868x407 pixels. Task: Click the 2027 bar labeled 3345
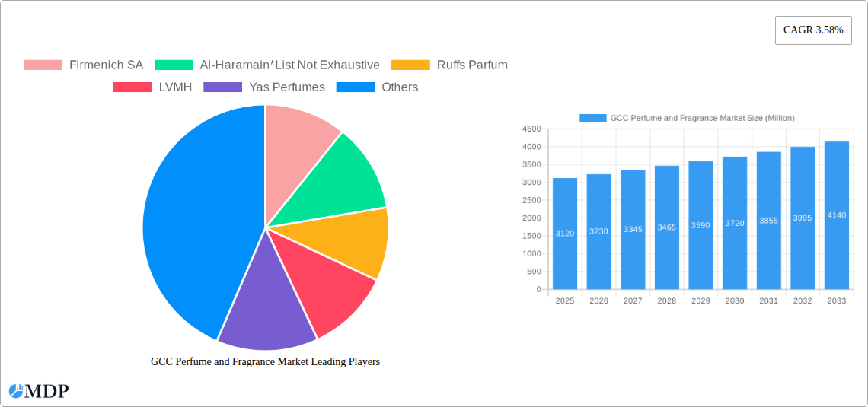633,230
